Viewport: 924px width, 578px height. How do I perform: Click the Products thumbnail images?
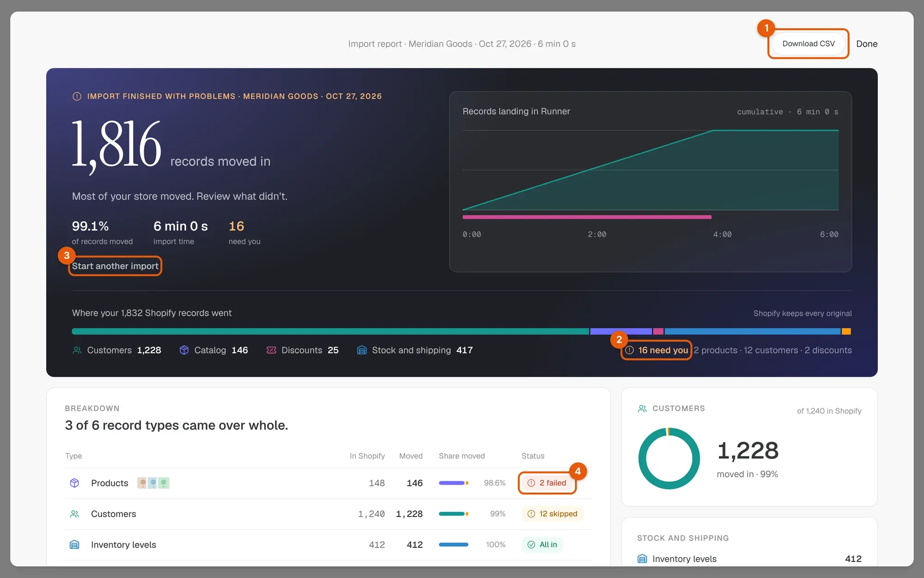(153, 483)
